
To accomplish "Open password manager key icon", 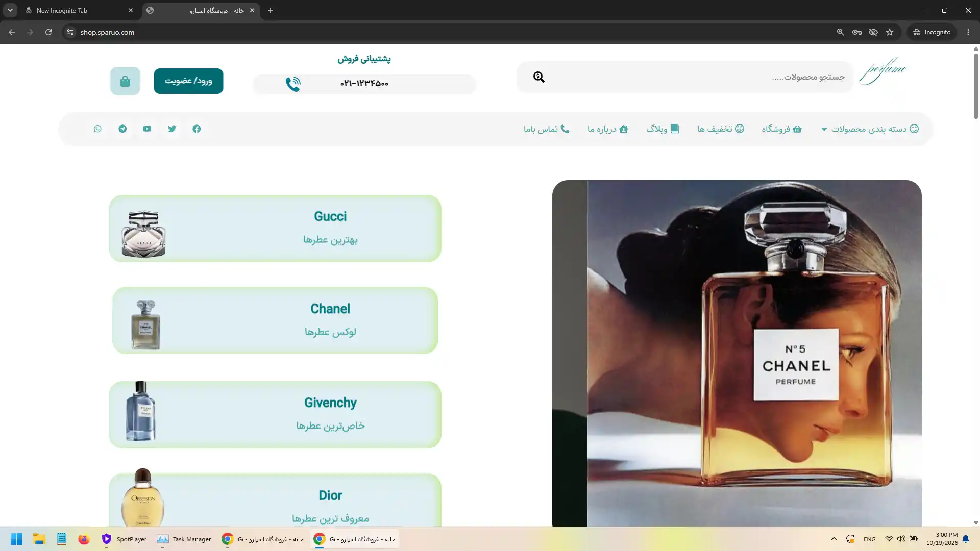I will click(x=857, y=32).
